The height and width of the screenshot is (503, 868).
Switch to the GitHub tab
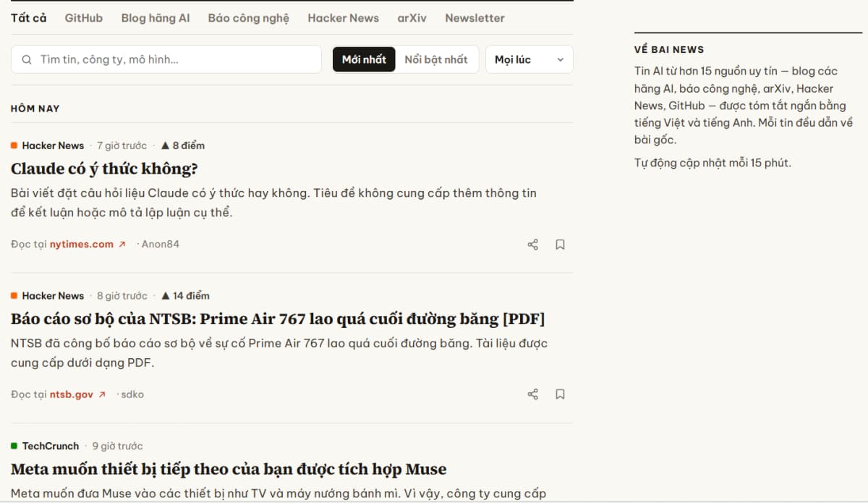click(x=84, y=17)
